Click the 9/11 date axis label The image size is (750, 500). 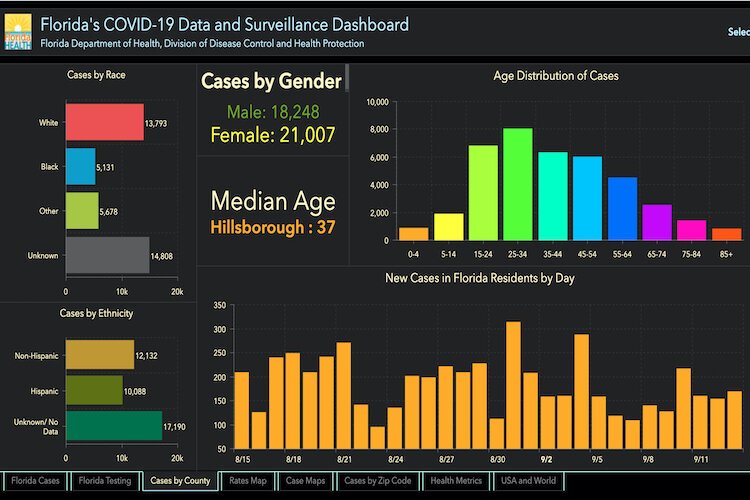(701, 459)
